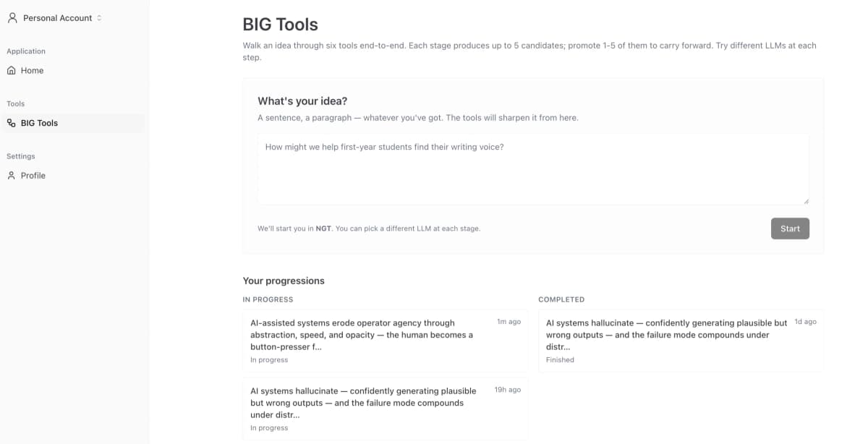Click the Finished status label
This screenshot has height=444, width=868.
pos(560,359)
